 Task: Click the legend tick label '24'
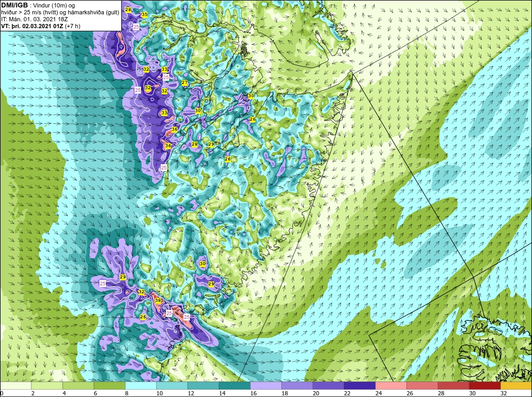[378, 393]
